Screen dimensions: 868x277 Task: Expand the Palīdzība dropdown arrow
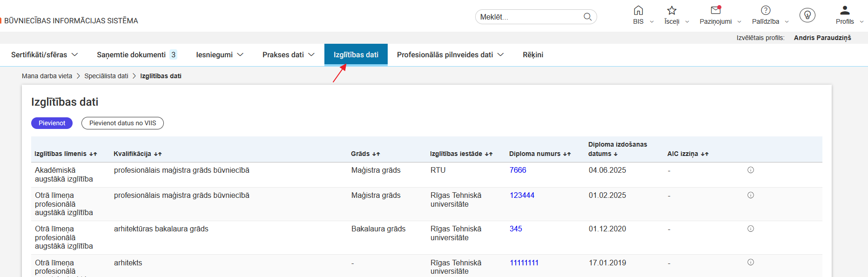787,22
